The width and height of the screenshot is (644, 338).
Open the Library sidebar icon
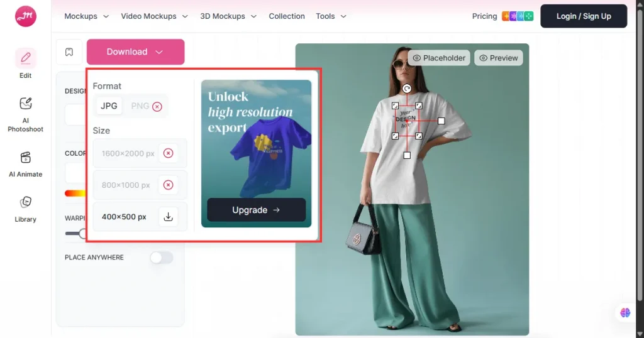(x=25, y=209)
